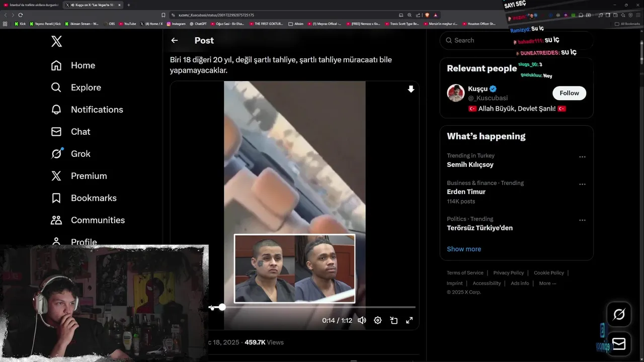The image size is (644, 362).
Task: Open Terms of Service link
Action: pos(465,273)
